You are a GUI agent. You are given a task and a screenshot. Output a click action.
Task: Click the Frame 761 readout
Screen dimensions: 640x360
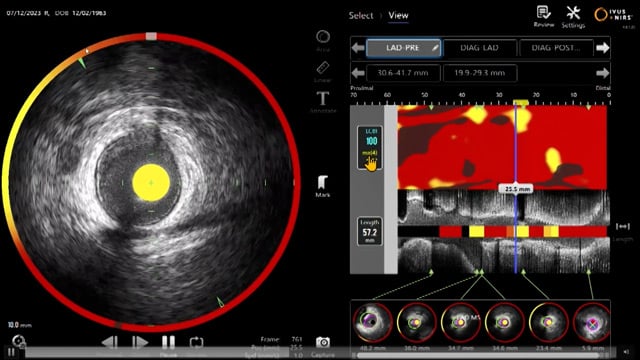pyautogui.click(x=282, y=339)
